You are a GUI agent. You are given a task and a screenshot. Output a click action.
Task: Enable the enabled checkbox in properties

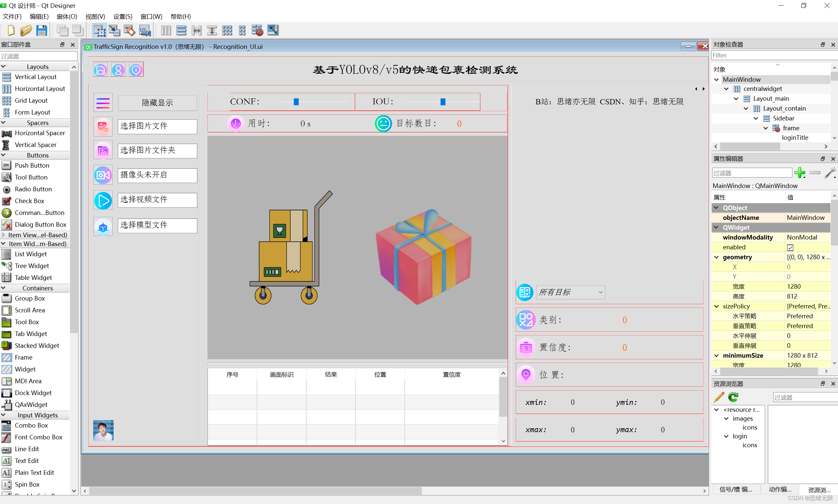click(x=789, y=247)
